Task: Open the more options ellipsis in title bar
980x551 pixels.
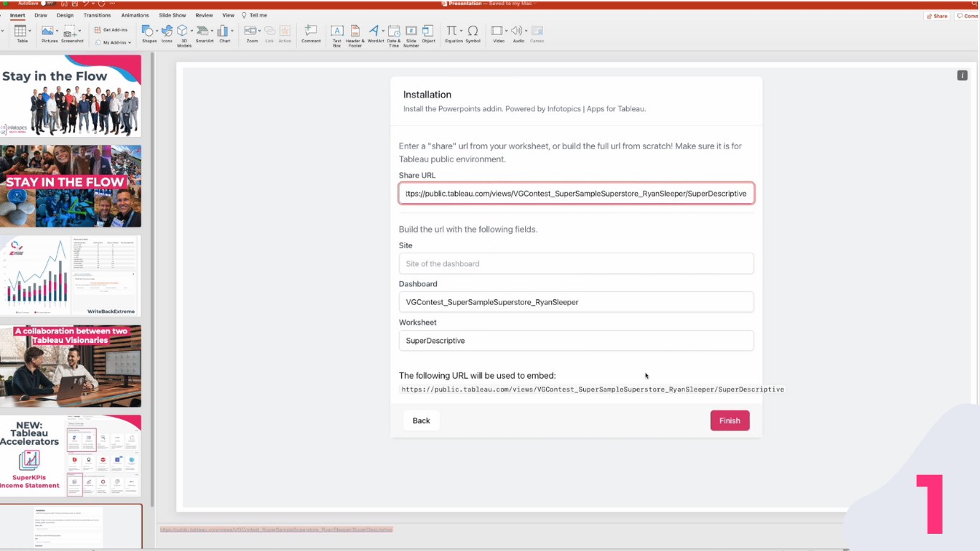Action: [112, 4]
